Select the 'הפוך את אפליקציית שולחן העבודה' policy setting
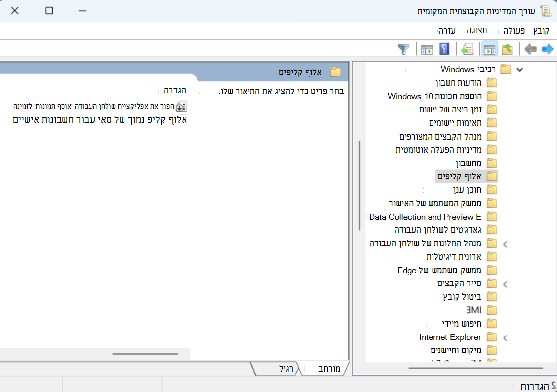This screenshot has height=392, width=557. pyautogui.click(x=100, y=106)
